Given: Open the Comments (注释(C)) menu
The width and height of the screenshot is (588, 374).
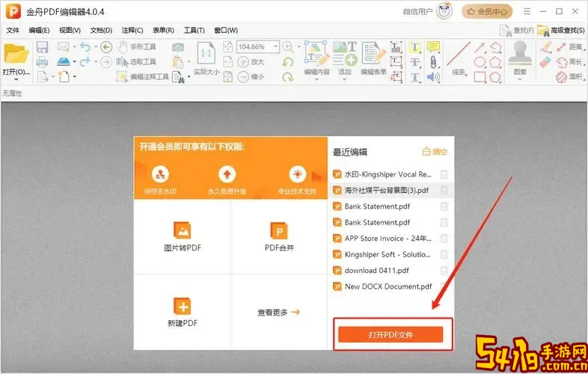Looking at the screenshot, I should [132, 30].
